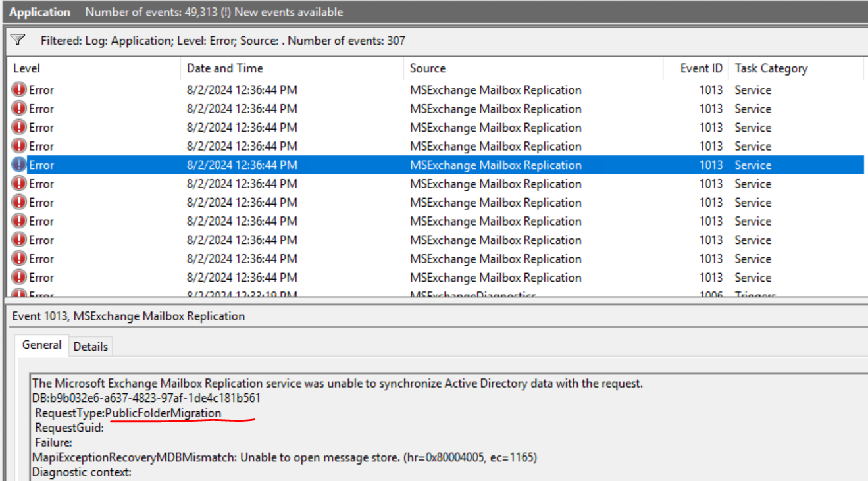This screenshot has width=868, height=481.
Task: Click the error icon in the highlighted row
Action: click(x=19, y=165)
